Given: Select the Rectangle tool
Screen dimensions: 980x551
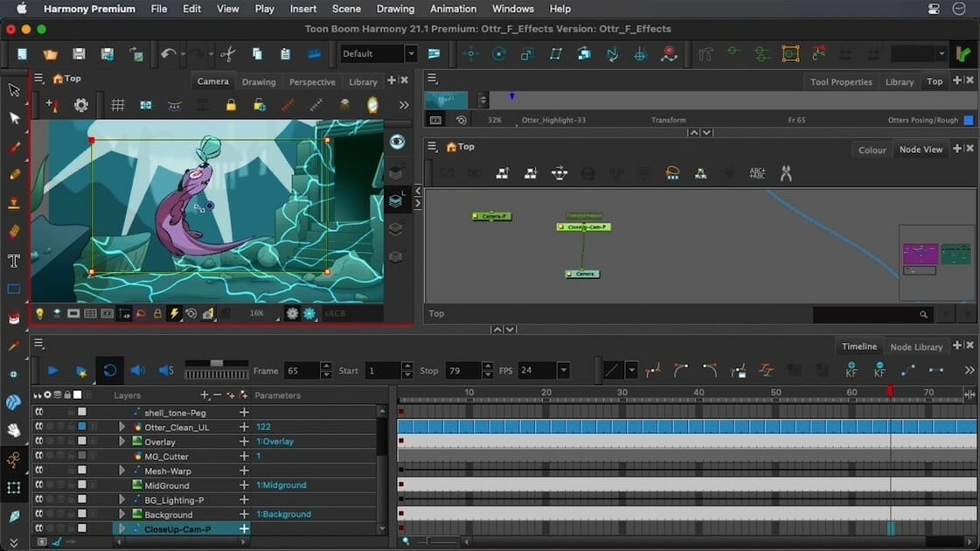Looking at the screenshot, I should click(x=14, y=289).
